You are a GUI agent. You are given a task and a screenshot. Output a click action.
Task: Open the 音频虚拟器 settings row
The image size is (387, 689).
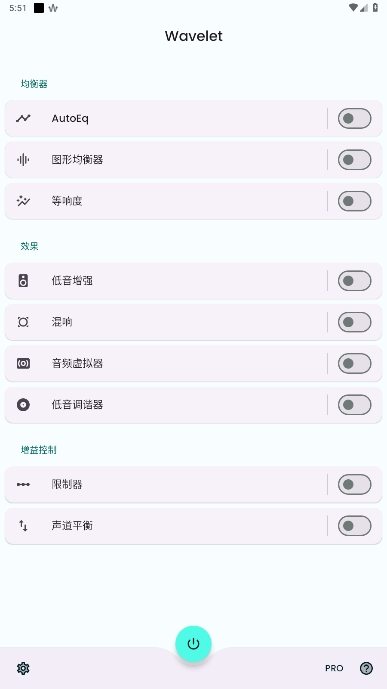[x=166, y=363]
